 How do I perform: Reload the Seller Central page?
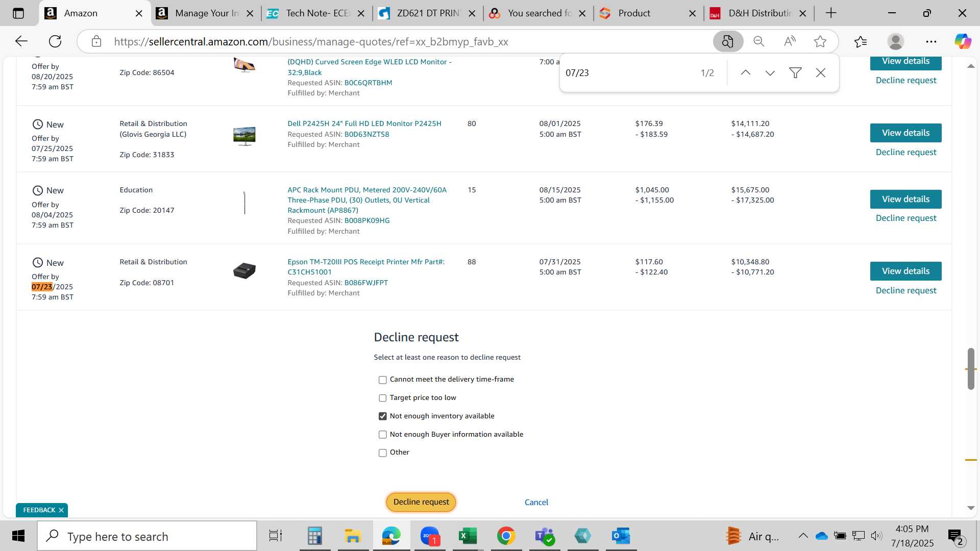(55, 41)
